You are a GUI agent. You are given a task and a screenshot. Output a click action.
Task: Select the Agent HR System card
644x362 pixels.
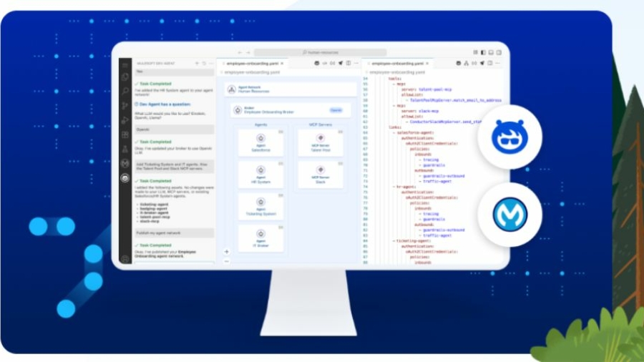coord(260,175)
